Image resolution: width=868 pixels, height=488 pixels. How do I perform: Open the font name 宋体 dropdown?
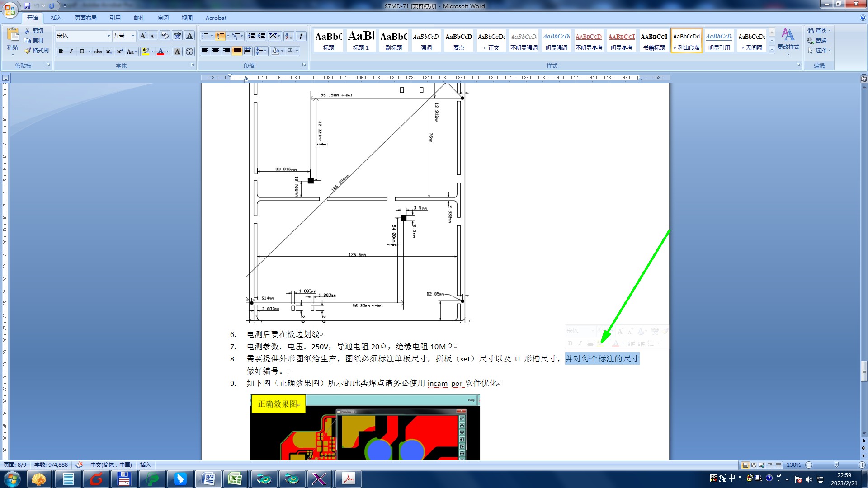tap(108, 36)
